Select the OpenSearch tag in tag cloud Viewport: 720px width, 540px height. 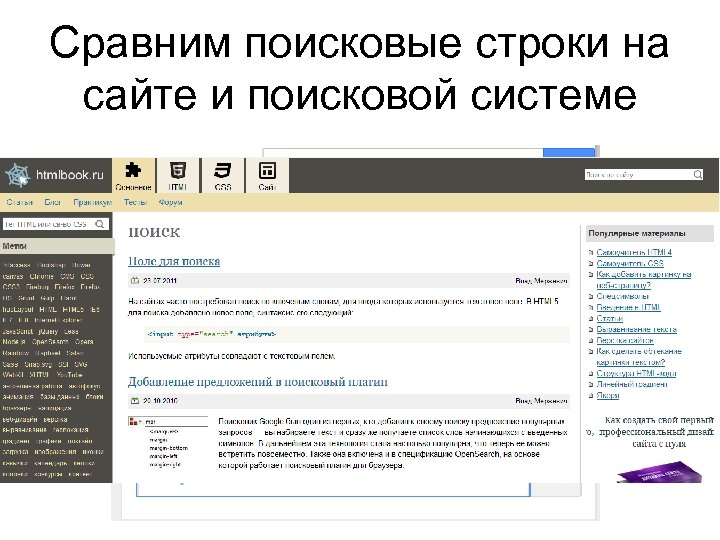pos(50,342)
